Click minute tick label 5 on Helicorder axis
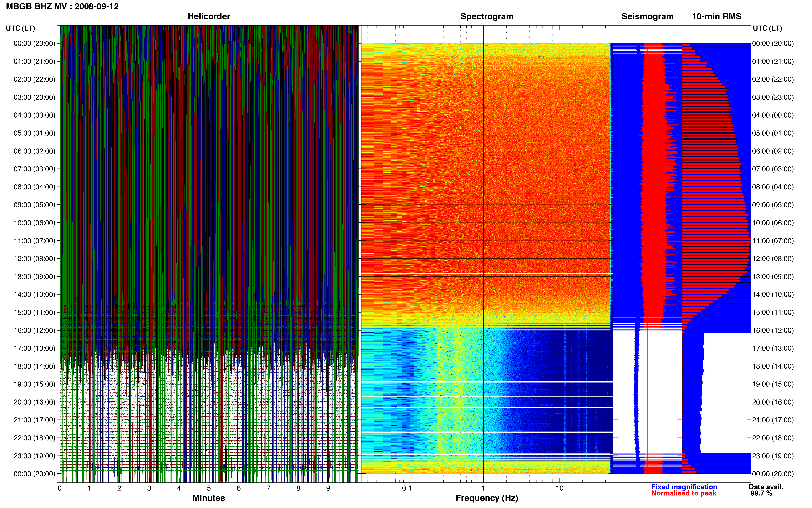This screenshot has height=508, width=812. pyautogui.click(x=209, y=488)
